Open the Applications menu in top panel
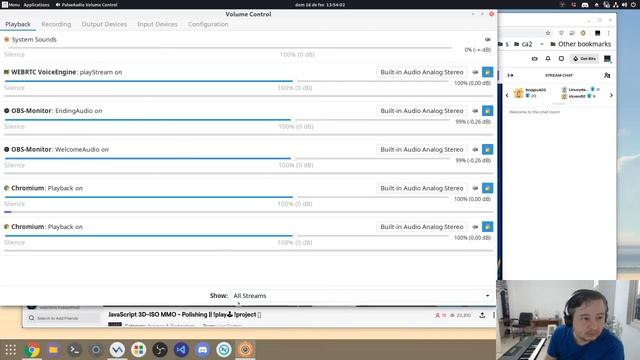Viewport: 640px width, 360px height. (36, 5)
